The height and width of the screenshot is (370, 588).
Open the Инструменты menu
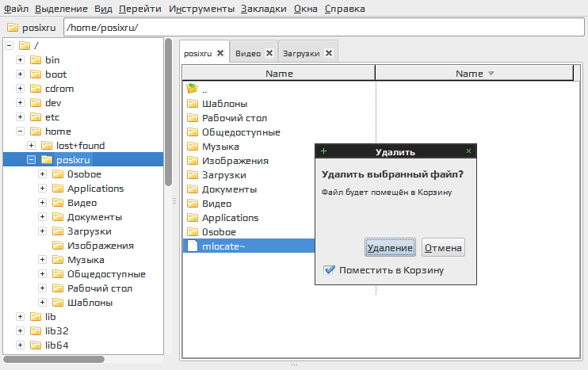[201, 10]
